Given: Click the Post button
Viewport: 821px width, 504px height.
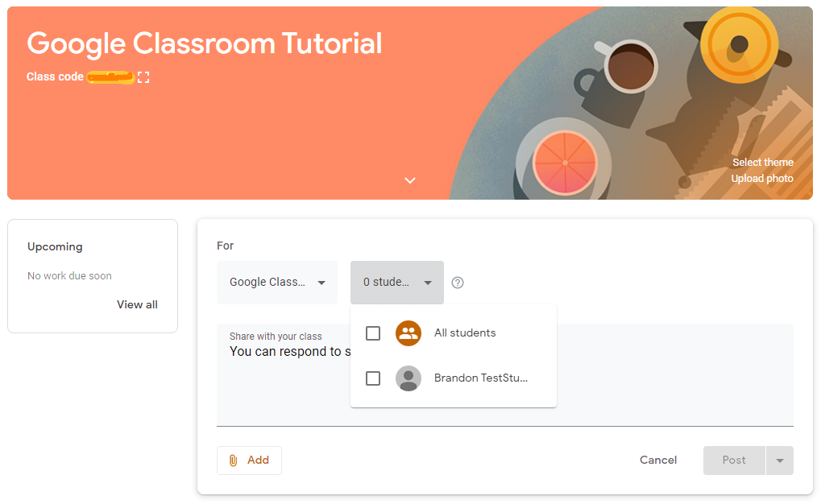Looking at the screenshot, I should tap(734, 461).
